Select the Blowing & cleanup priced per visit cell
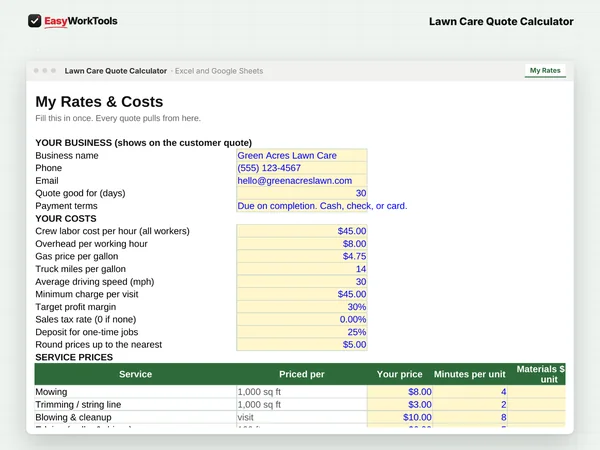The image size is (600, 450). point(302,417)
